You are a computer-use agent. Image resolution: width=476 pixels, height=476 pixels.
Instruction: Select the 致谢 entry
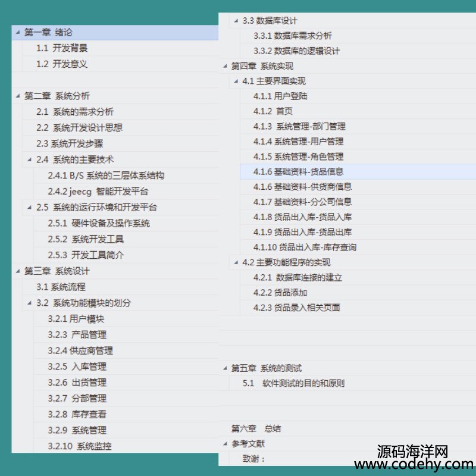(x=254, y=459)
